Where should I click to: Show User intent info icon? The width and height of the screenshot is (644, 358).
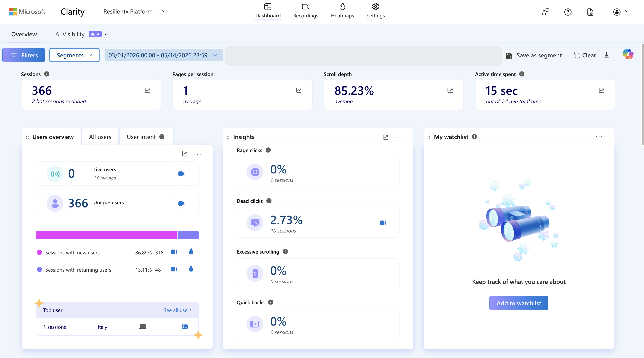click(x=162, y=136)
